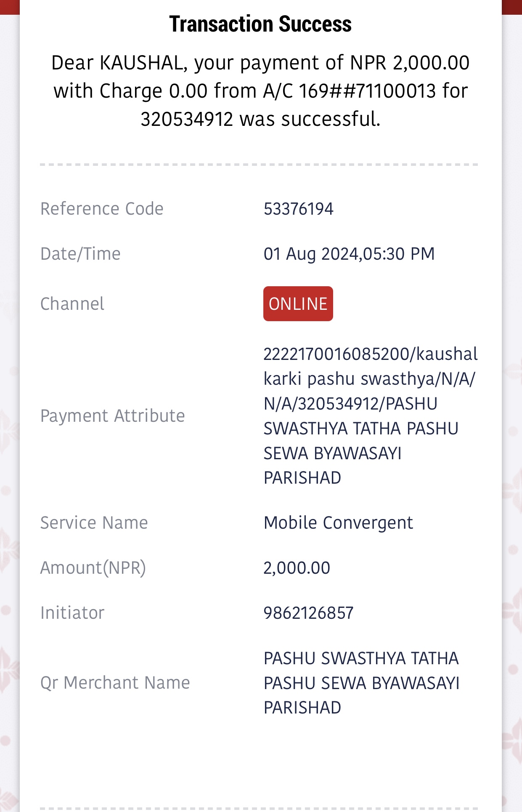Screen dimensions: 522x812
Task: Click the Amount(NPR) value 2,000.00
Action: pyautogui.click(x=297, y=568)
